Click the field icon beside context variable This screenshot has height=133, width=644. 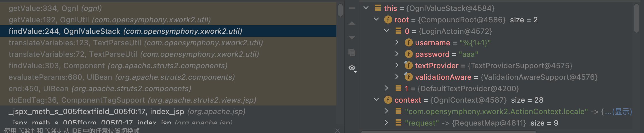[388, 100]
